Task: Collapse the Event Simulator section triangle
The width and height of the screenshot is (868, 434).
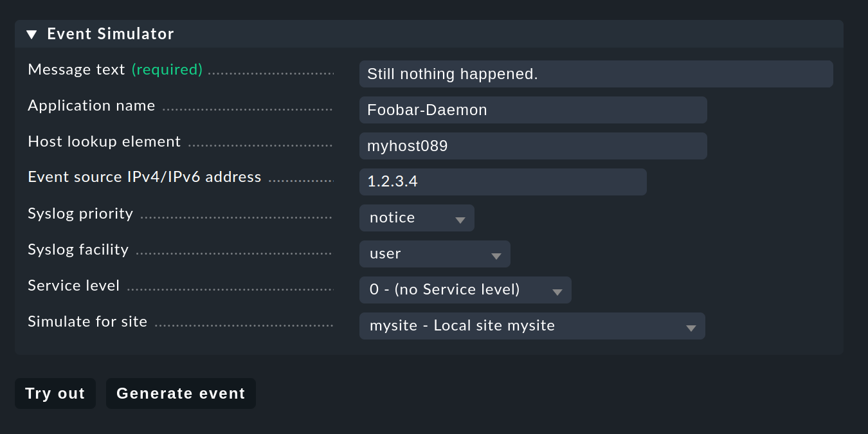Action: pos(32,34)
